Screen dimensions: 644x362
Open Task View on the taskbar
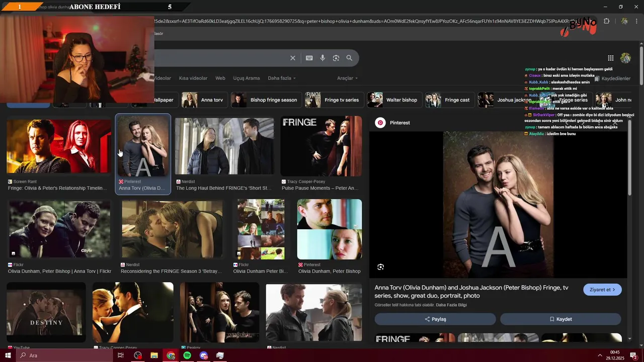coord(121,355)
